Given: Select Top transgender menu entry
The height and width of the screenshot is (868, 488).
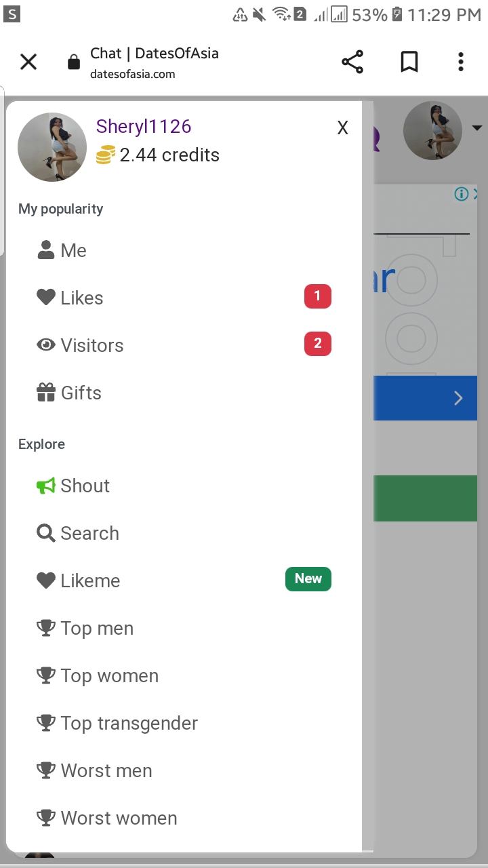Looking at the screenshot, I should 129,723.
